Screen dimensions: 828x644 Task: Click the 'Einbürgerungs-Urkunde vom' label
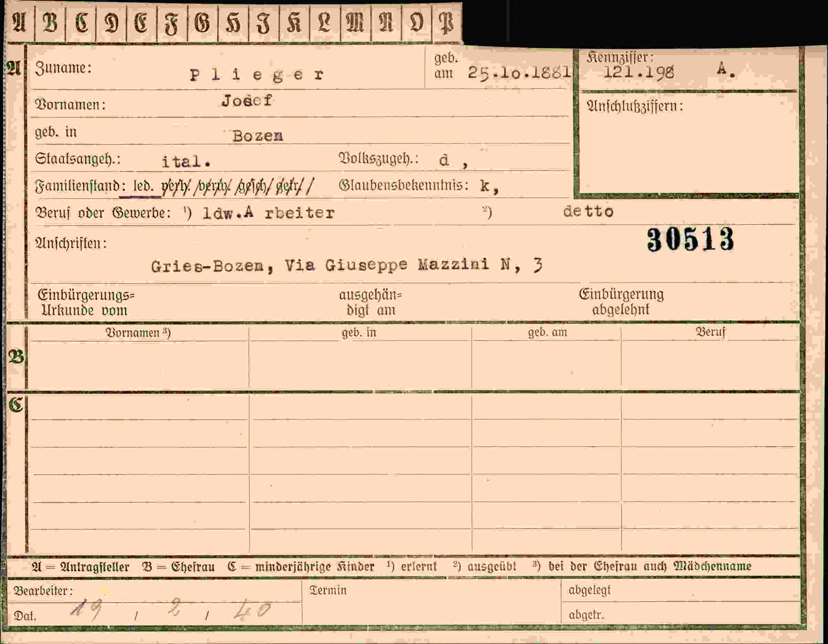click(86, 302)
